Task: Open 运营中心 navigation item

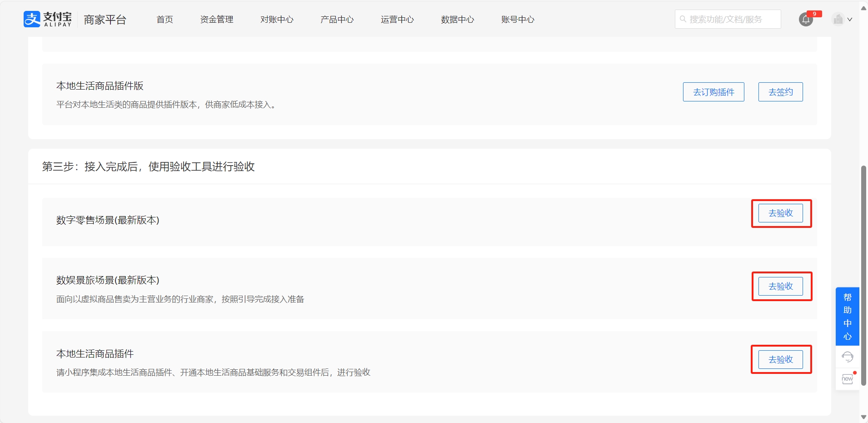Action: tap(397, 20)
